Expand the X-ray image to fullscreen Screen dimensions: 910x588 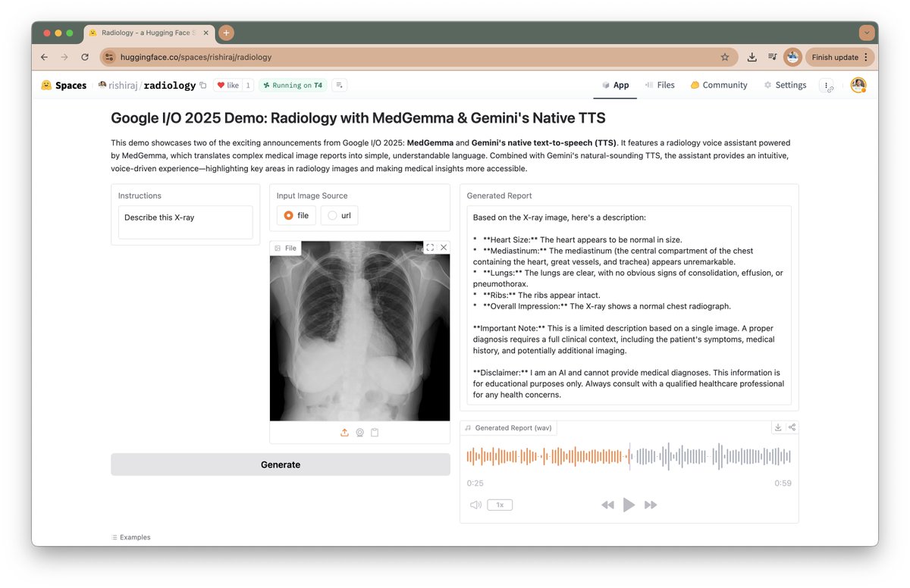430,247
